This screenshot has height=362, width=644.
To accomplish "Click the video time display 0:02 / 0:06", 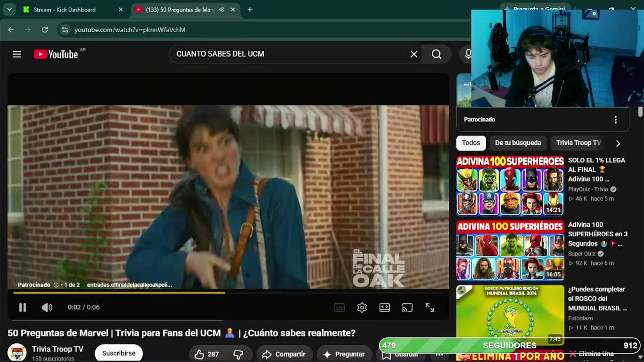I will point(84,307).
